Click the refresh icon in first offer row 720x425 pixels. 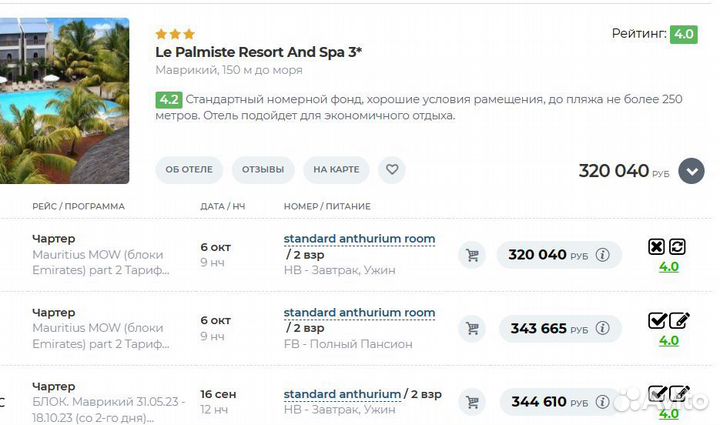pos(678,246)
